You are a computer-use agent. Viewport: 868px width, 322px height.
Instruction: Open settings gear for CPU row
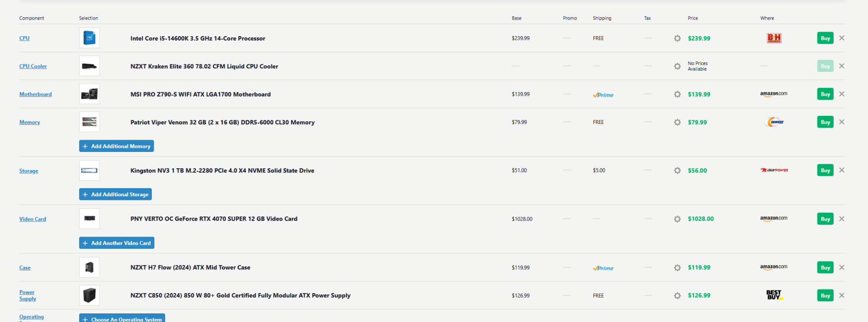(677, 38)
